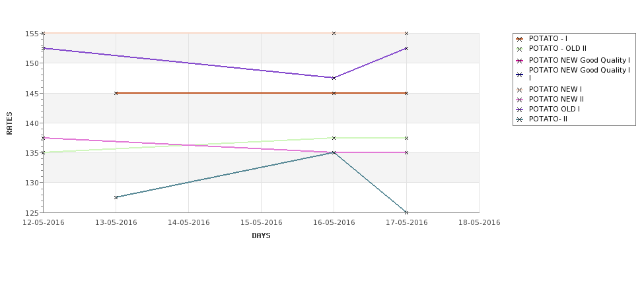
Task: Click POTATO- II data point at 13-05-2016
Action: [x=116, y=197]
